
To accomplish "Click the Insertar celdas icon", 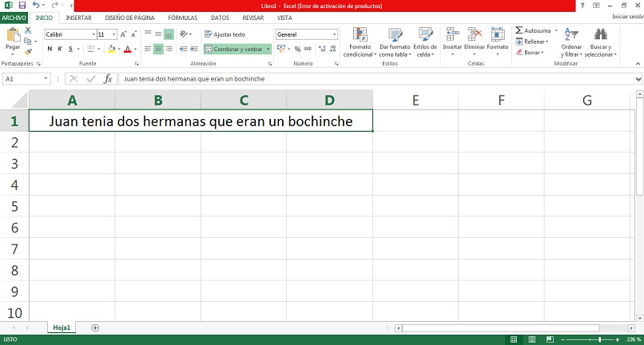I will pos(452,34).
